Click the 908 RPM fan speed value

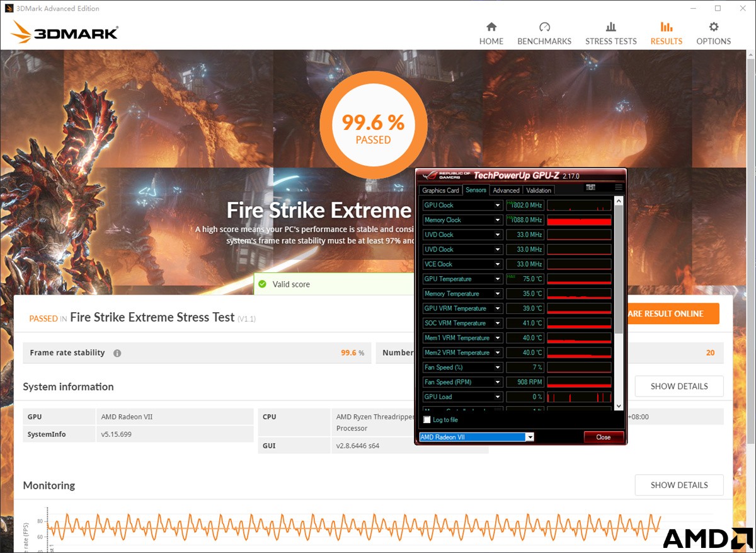(x=525, y=382)
